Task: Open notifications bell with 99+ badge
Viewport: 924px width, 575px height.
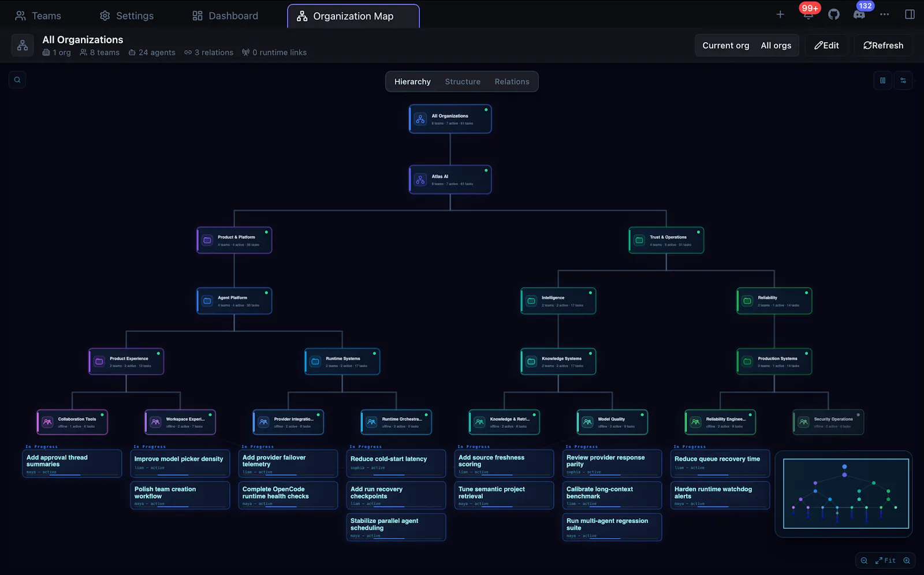Action: (808, 14)
